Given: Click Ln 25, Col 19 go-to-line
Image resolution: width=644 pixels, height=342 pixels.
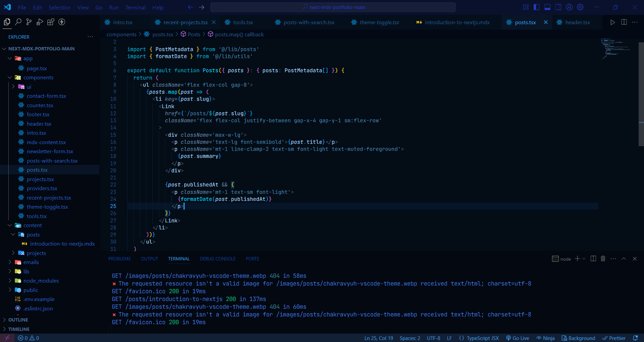Looking at the screenshot, I should click(379, 338).
